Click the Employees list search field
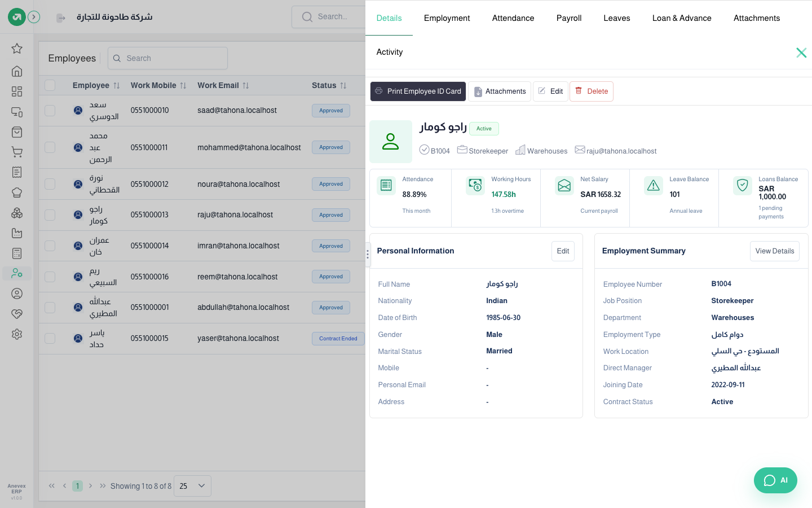 pos(167,58)
